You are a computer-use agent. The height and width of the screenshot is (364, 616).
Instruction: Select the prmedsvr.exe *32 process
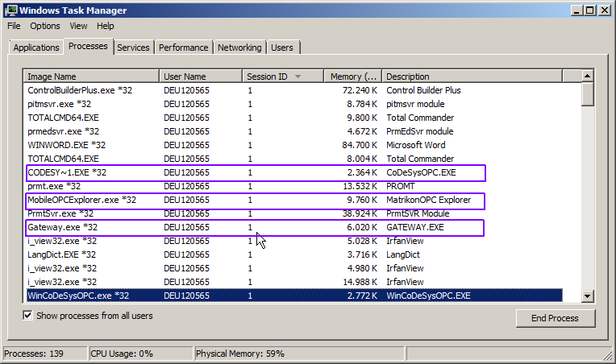pos(294,131)
